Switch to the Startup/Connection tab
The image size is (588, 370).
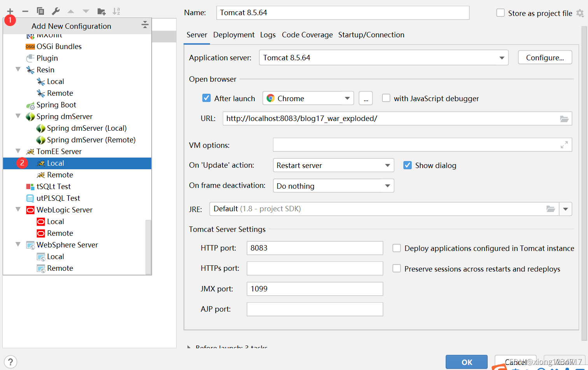(x=371, y=35)
